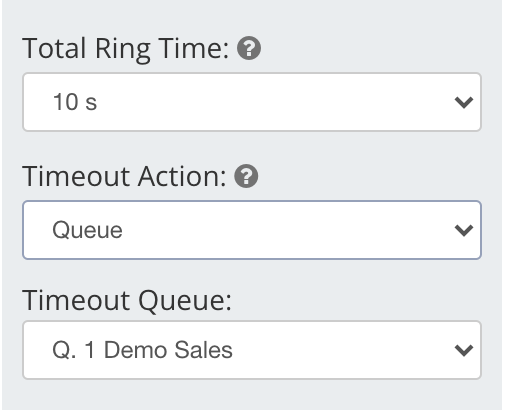Focus the Demo Sales queue combo box
The width and height of the screenshot is (508, 410).
[252, 350]
